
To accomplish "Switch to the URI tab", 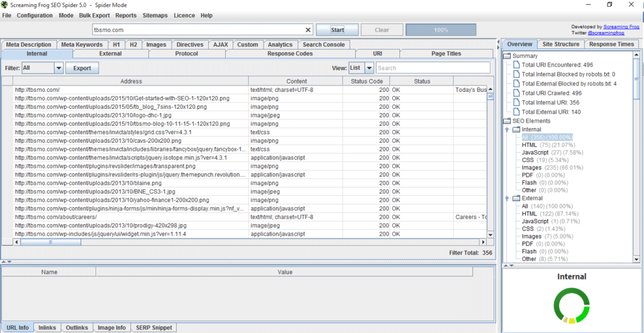I will coord(377,54).
